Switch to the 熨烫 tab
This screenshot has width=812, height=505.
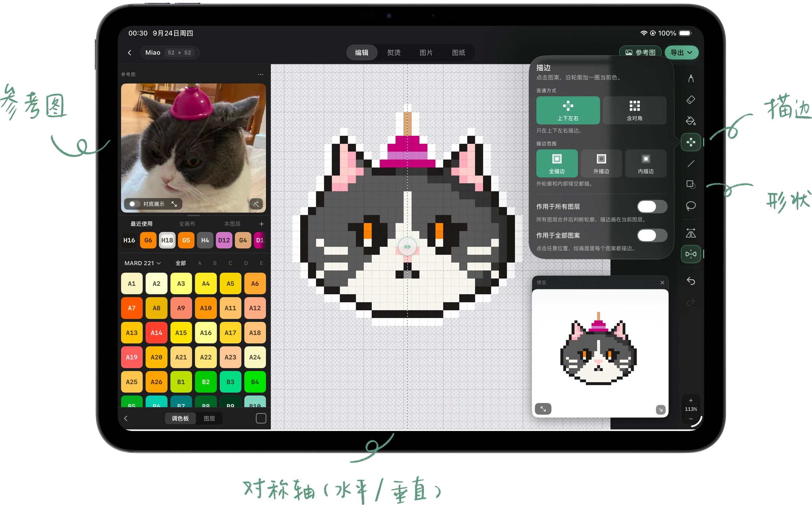tap(394, 53)
